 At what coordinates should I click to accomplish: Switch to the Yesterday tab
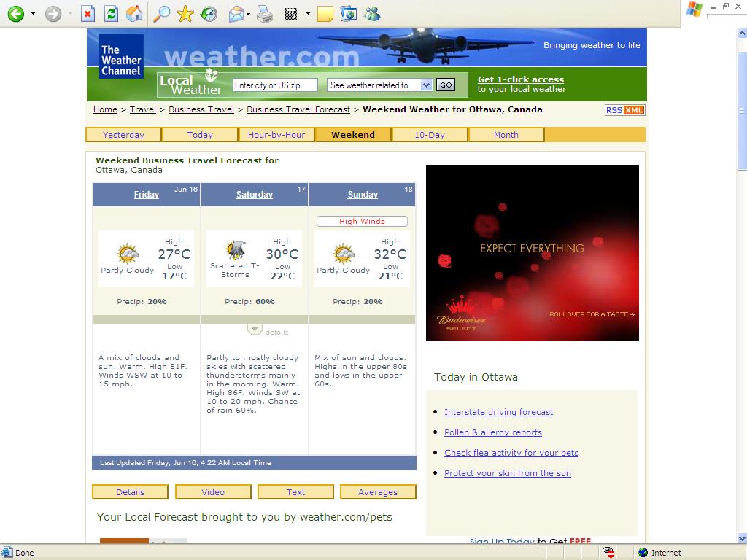[x=123, y=135]
